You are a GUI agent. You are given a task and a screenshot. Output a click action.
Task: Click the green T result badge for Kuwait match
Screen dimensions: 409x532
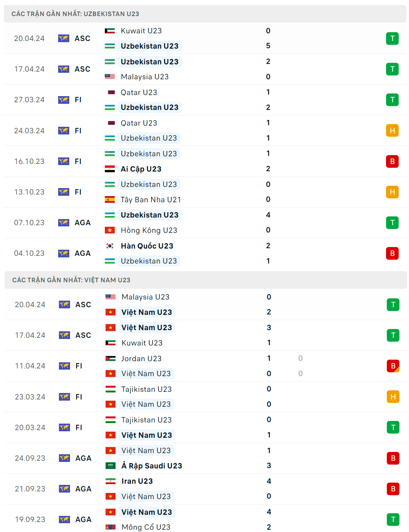[x=392, y=38]
